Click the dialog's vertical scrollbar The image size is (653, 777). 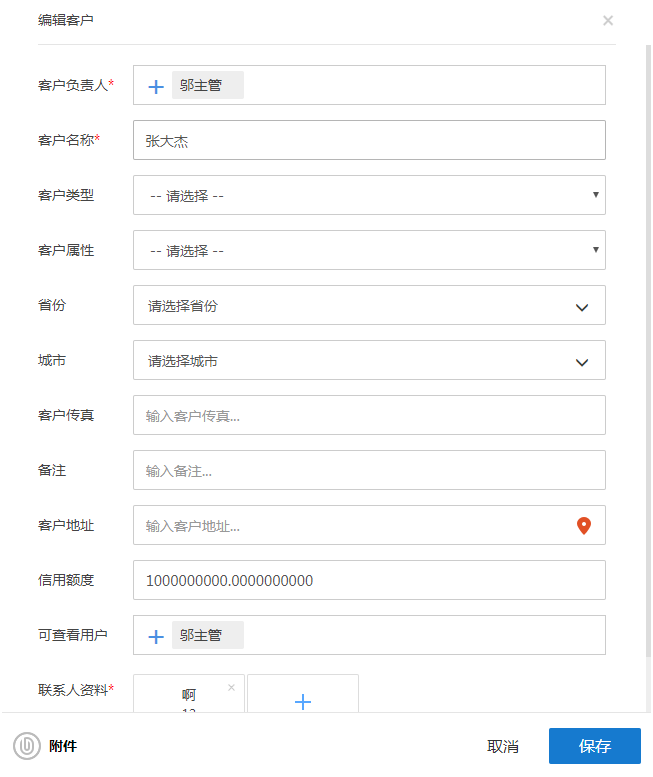(648, 351)
